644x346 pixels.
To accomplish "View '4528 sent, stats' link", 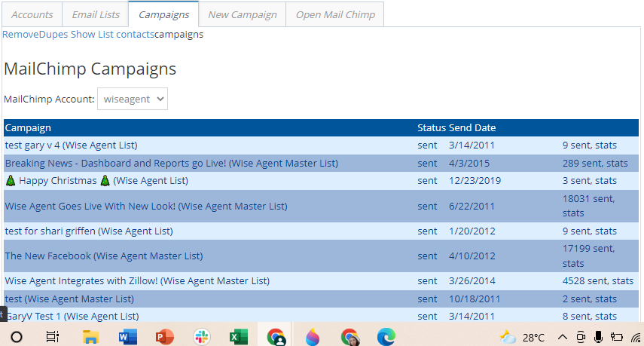I will 598,281.
